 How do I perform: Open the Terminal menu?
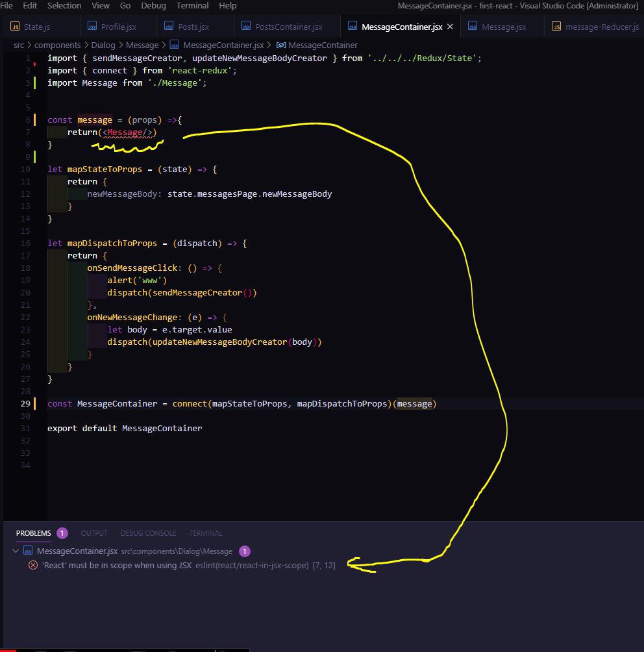pos(193,5)
